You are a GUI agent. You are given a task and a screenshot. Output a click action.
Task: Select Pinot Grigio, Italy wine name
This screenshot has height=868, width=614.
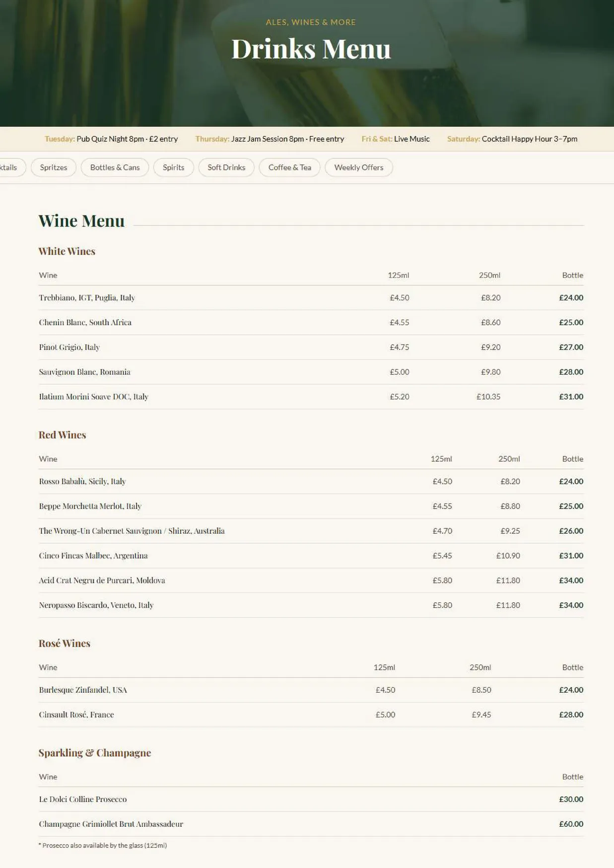pos(69,348)
